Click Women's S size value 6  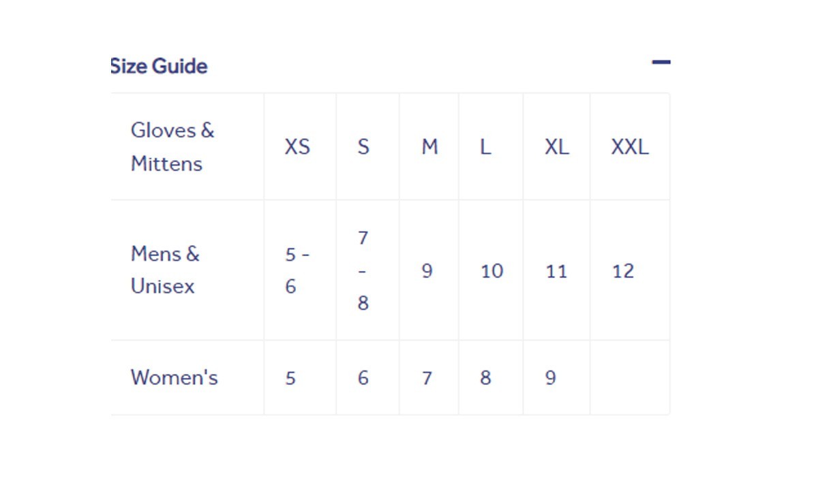tap(363, 378)
